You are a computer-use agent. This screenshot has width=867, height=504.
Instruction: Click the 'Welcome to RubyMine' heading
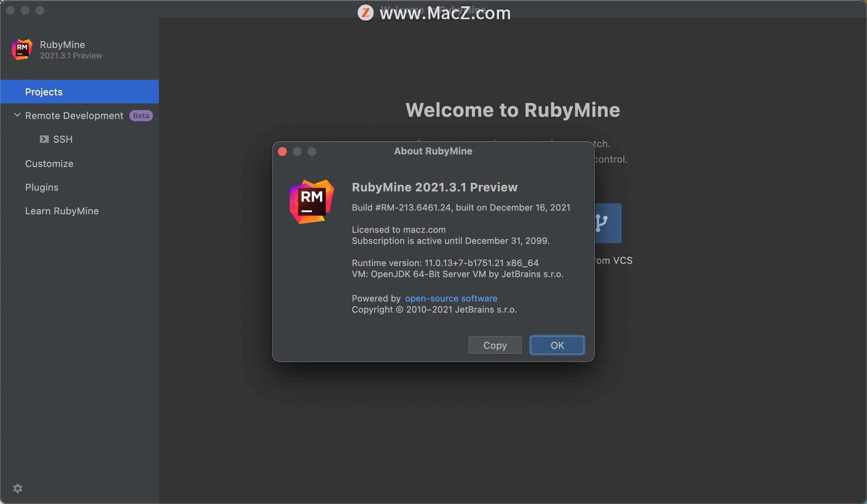click(x=513, y=110)
